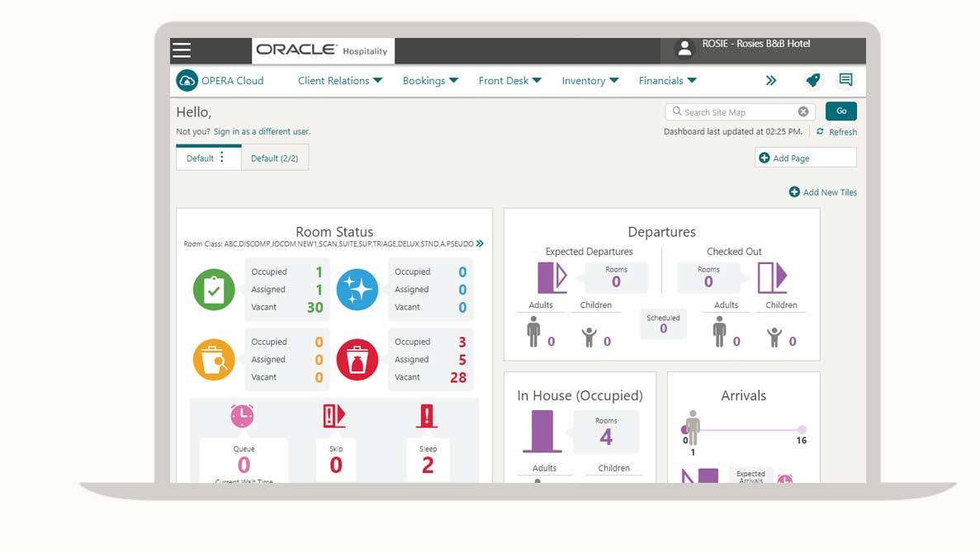Click the teal bookmark/tag icon in the toolbar
Image resolution: width=980 pixels, height=553 pixels.
tap(813, 79)
